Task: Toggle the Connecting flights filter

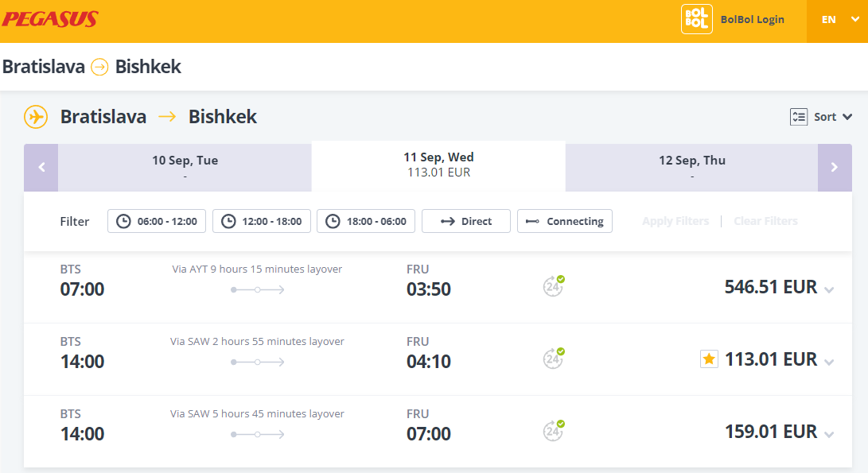Action: pyautogui.click(x=565, y=221)
